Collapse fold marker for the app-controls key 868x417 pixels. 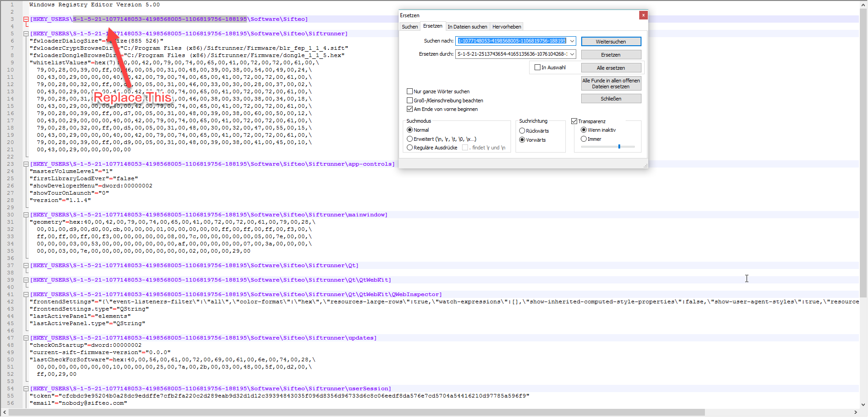26,164
